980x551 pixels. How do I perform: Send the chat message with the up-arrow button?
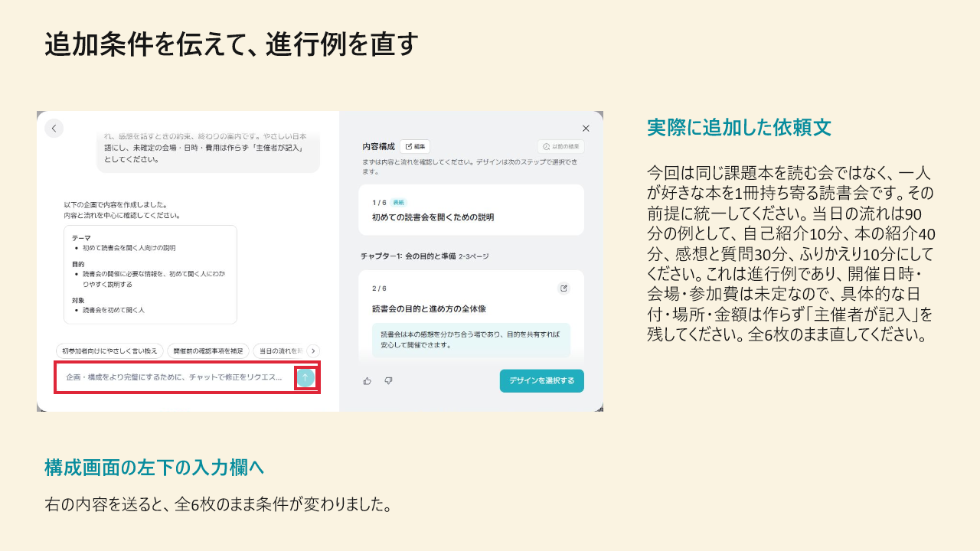click(x=305, y=377)
